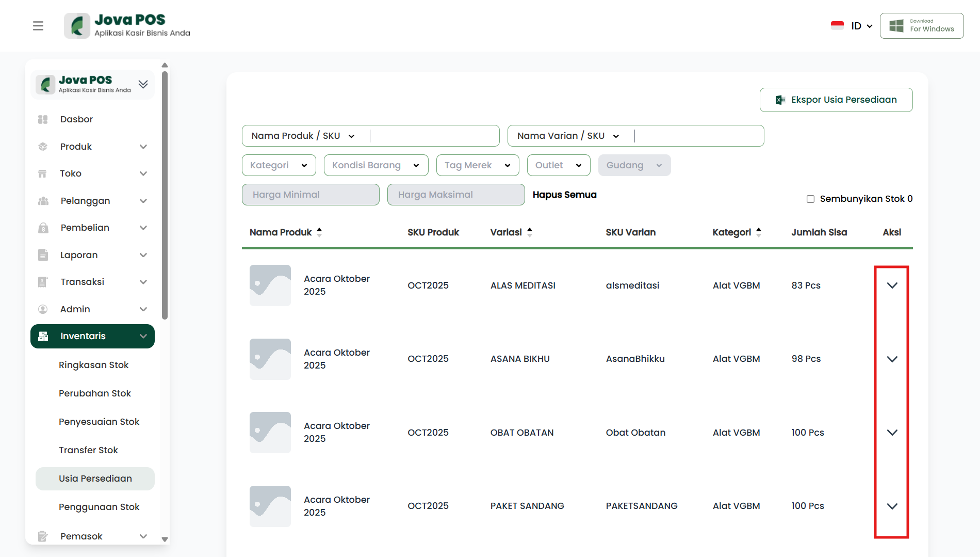Collapse sidebar using double chevron icon
Viewport: 980px width, 557px height.
pos(143,84)
